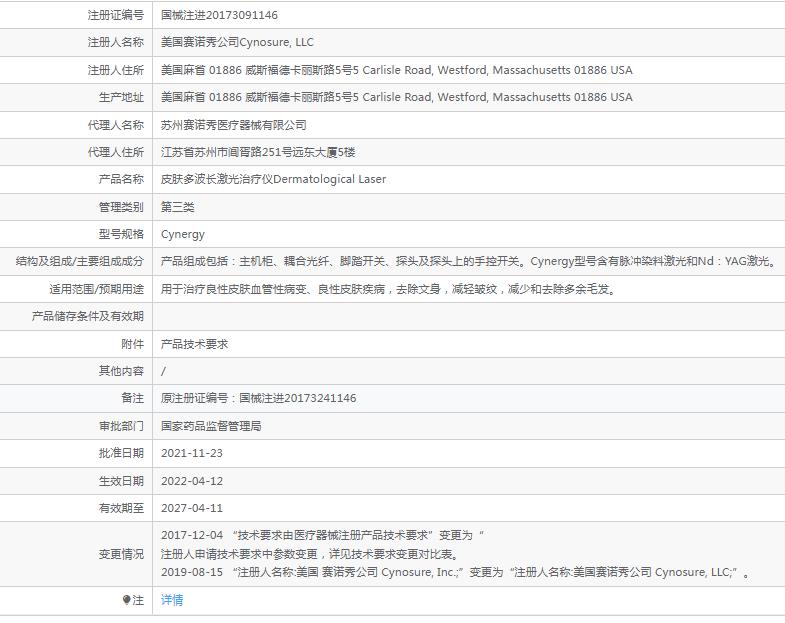The image size is (785, 623).
Task: Click approval date 2021-11-23
Action: tap(192, 453)
